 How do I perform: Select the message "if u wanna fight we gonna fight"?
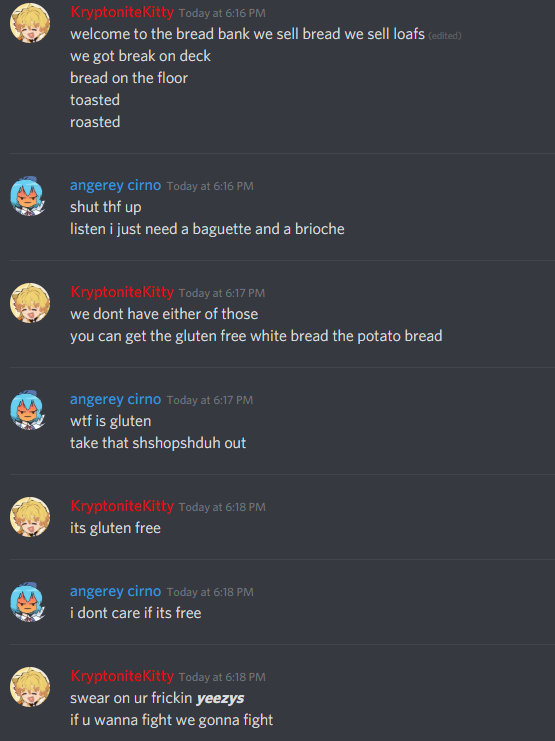coord(172,720)
